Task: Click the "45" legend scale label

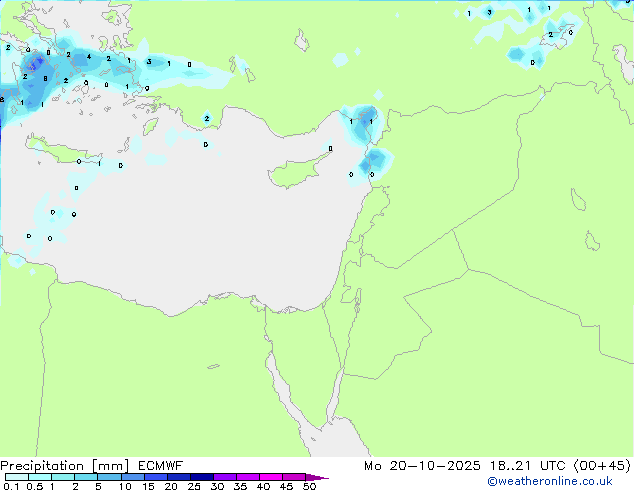Action: [286, 486]
